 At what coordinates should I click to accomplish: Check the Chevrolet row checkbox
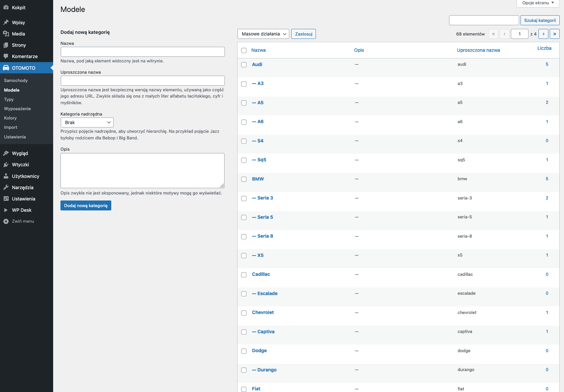(244, 313)
